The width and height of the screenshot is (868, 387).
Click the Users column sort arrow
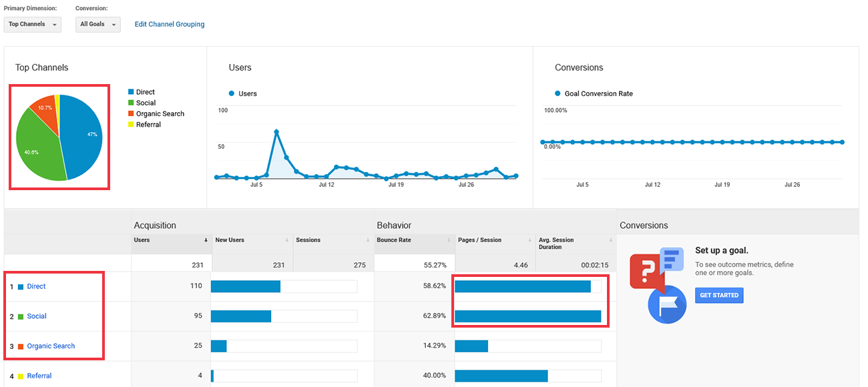coord(206,240)
